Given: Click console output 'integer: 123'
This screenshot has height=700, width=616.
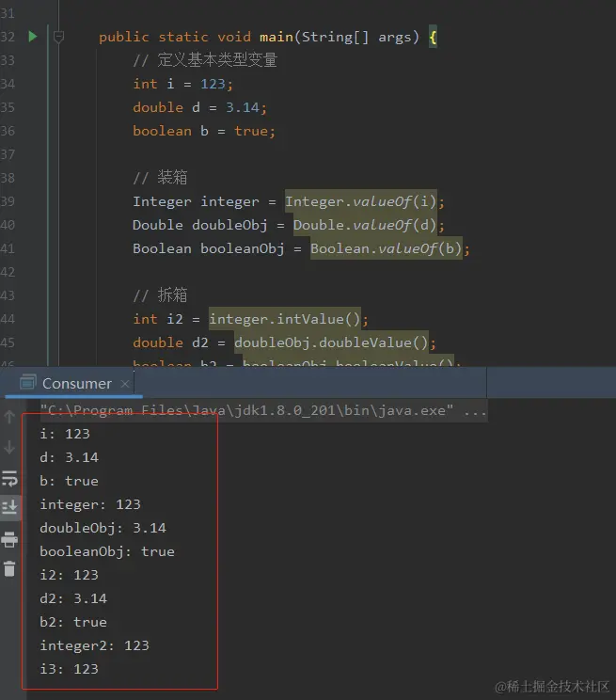Looking at the screenshot, I should pyautogui.click(x=90, y=504).
